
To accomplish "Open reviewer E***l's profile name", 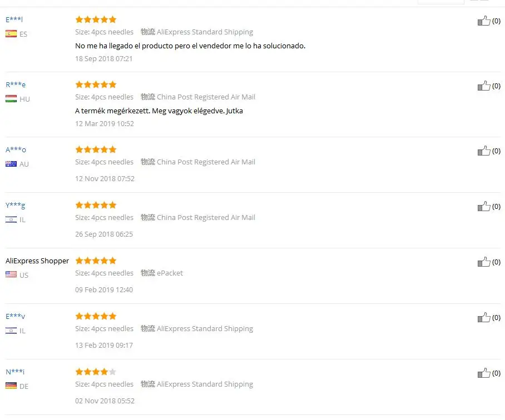I will coord(14,19).
